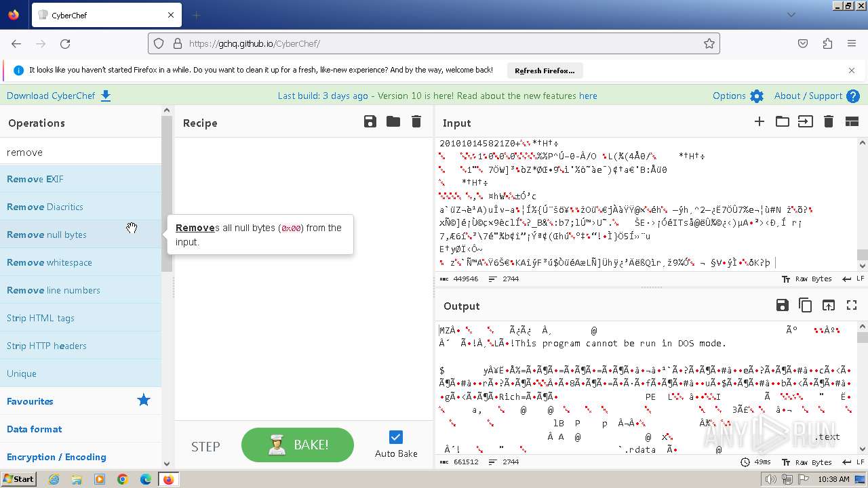This screenshot has width=868, height=488.
Task: Open the Options link
Action: pos(729,96)
